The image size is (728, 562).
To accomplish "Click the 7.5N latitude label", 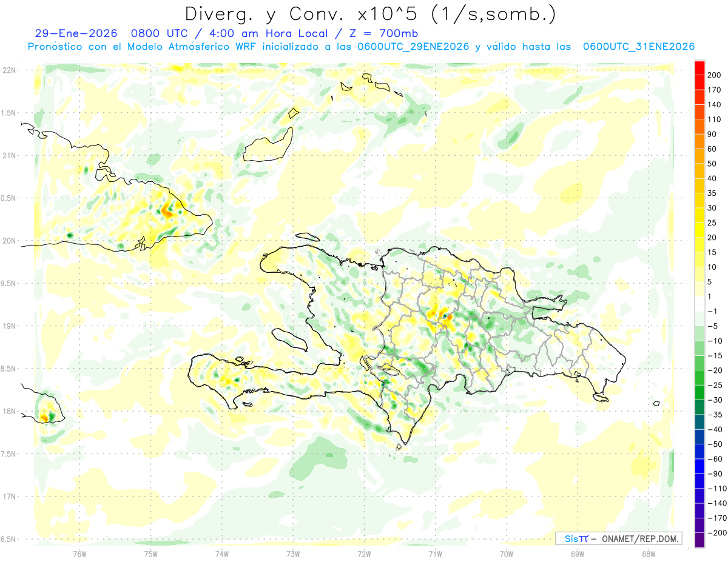I will coord(8,453).
